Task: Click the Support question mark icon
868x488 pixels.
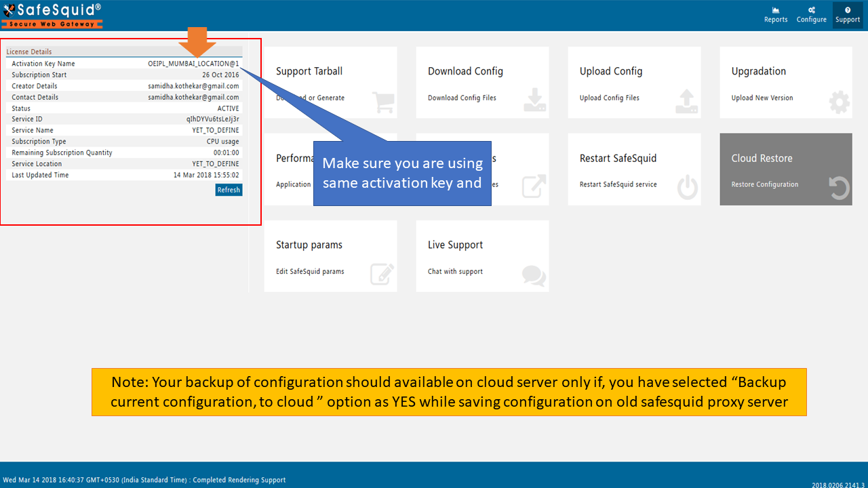Action: point(848,10)
